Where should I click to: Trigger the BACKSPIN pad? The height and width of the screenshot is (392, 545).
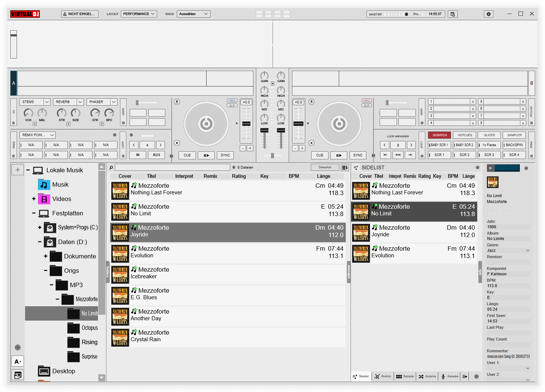point(514,145)
